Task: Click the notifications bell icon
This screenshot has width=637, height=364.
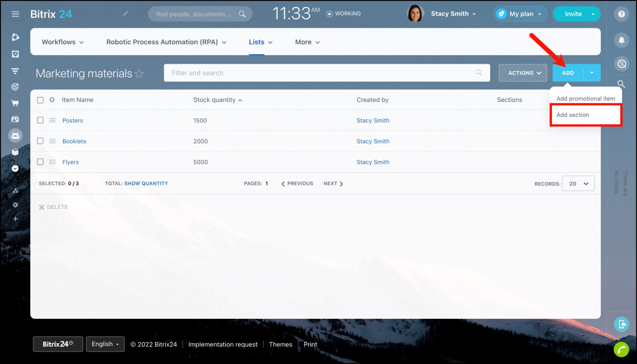Action: pyautogui.click(x=621, y=40)
